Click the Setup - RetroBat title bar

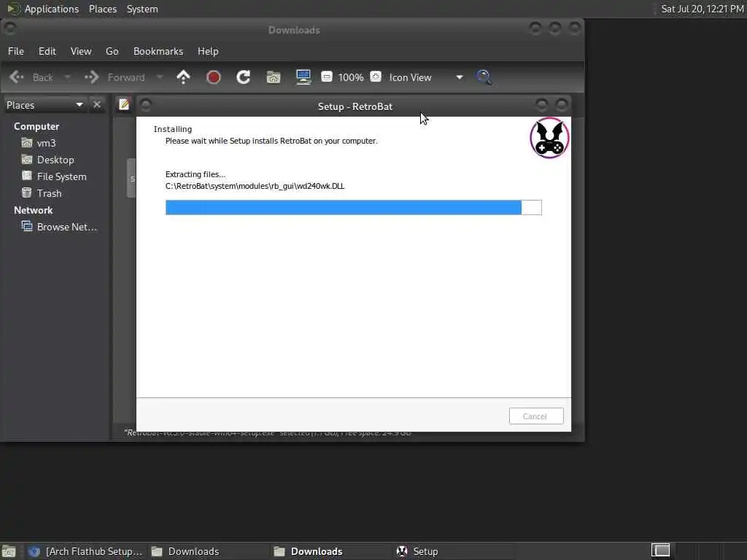[x=355, y=106]
